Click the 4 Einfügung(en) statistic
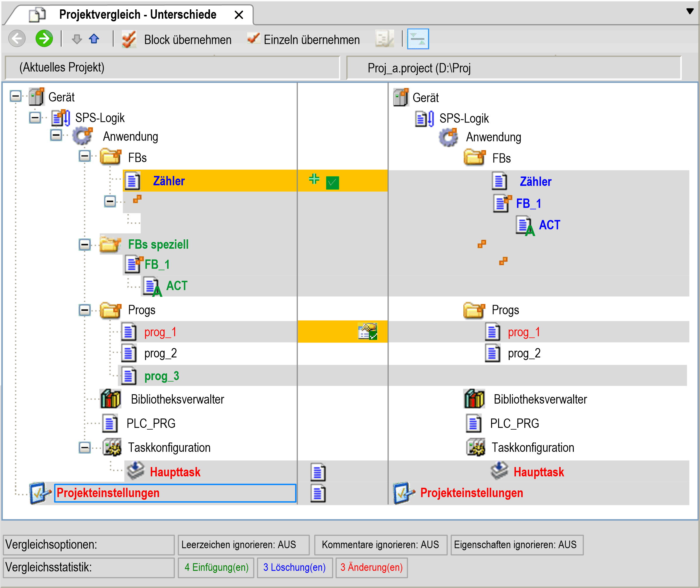This screenshot has height=588, width=700. click(216, 567)
